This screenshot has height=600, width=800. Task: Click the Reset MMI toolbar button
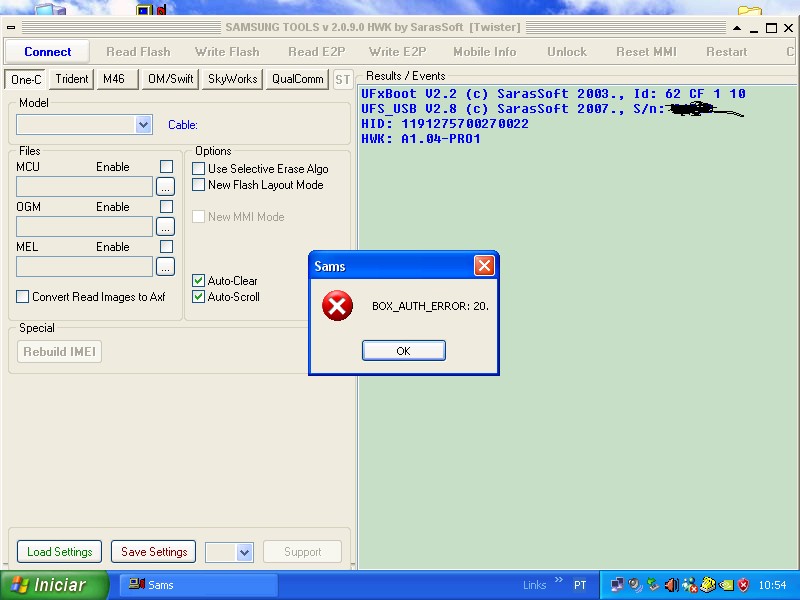tap(646, 52)
